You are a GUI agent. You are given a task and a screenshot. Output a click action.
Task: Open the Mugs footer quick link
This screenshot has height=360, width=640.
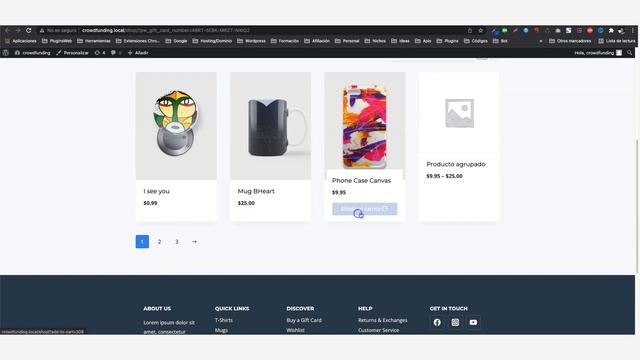coord(221,330)
